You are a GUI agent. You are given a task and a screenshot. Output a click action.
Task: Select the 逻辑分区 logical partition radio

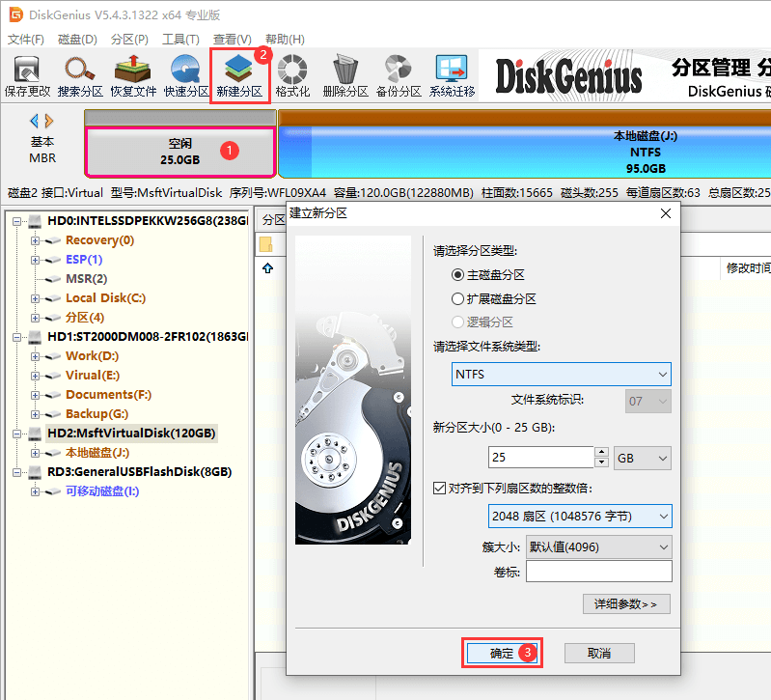[x=457, y=322]
